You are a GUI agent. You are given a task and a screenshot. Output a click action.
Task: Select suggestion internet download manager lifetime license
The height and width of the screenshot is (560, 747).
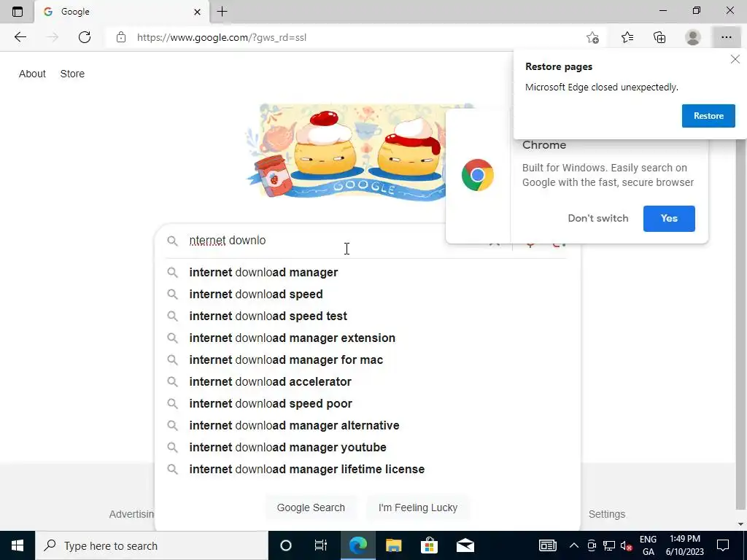[x=368, y=470]
